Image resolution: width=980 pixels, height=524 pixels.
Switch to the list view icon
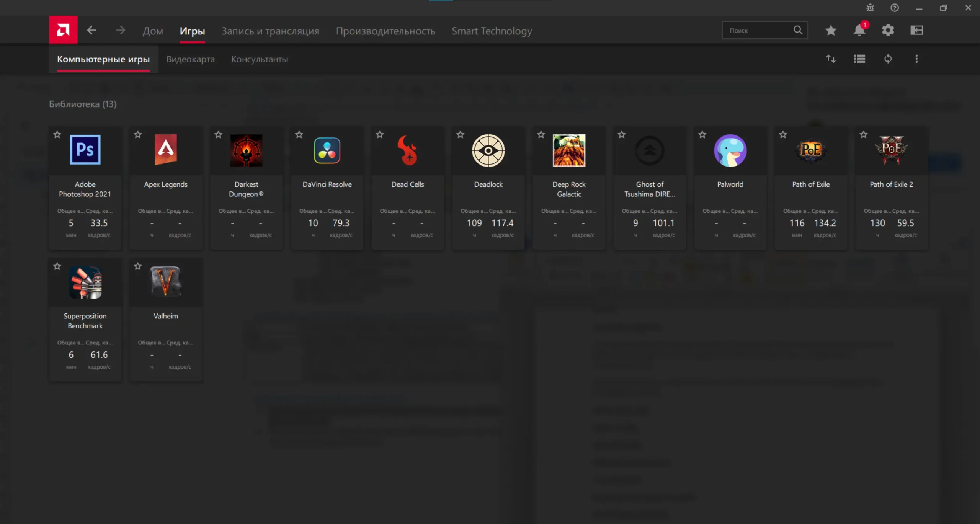pyautogui.click(x=859, y=59)
